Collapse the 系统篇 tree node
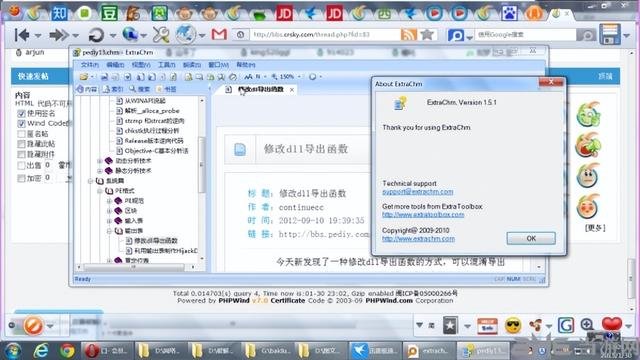Screen dimensions: 640x360 [90, 181]
